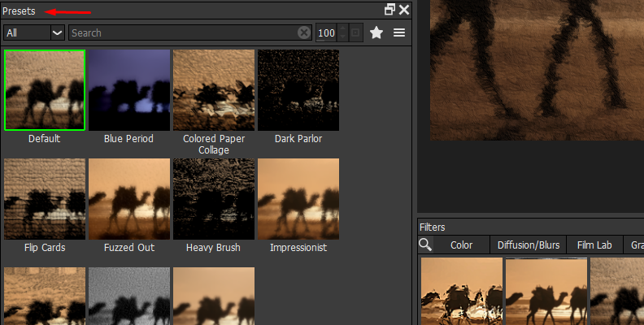
Task: Undock the Presets panel with float icon
Action: pyautogui.click(x=389, y=10)
